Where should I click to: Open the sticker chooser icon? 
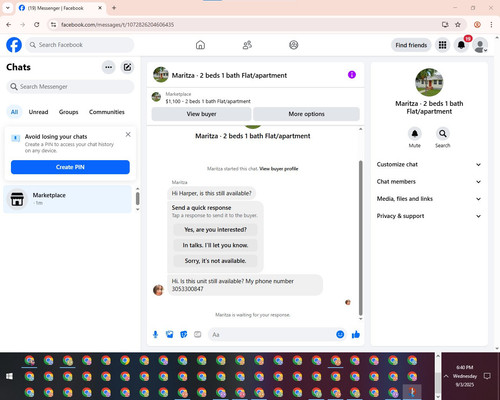tap(184, 334)
